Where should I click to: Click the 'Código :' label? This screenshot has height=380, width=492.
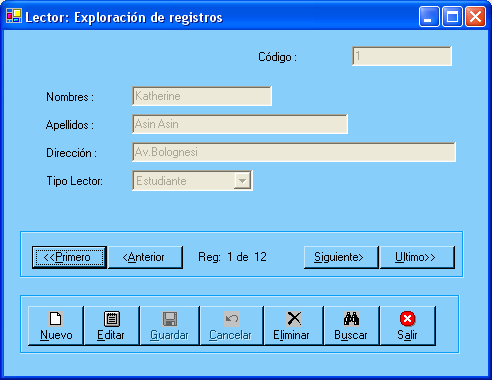tap(277, 57)
